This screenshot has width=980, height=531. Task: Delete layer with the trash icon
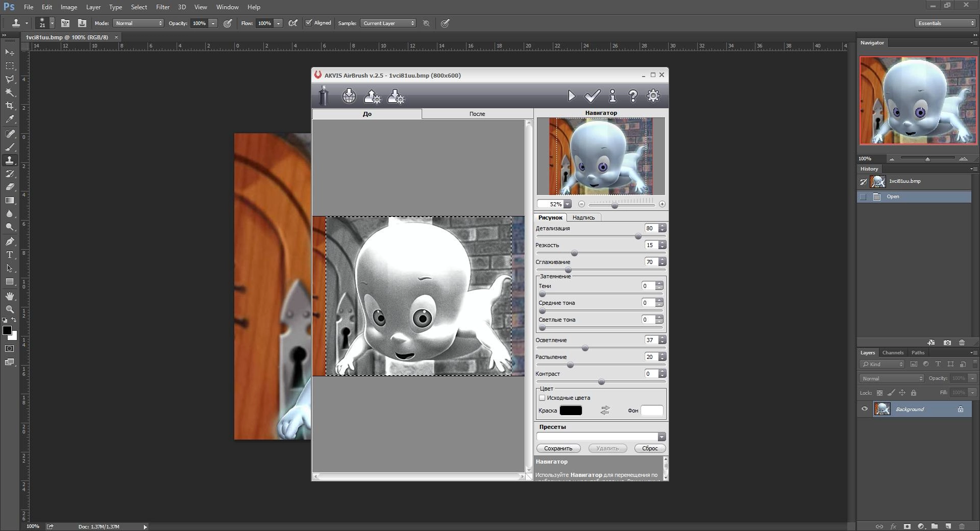tap(962, 526)
